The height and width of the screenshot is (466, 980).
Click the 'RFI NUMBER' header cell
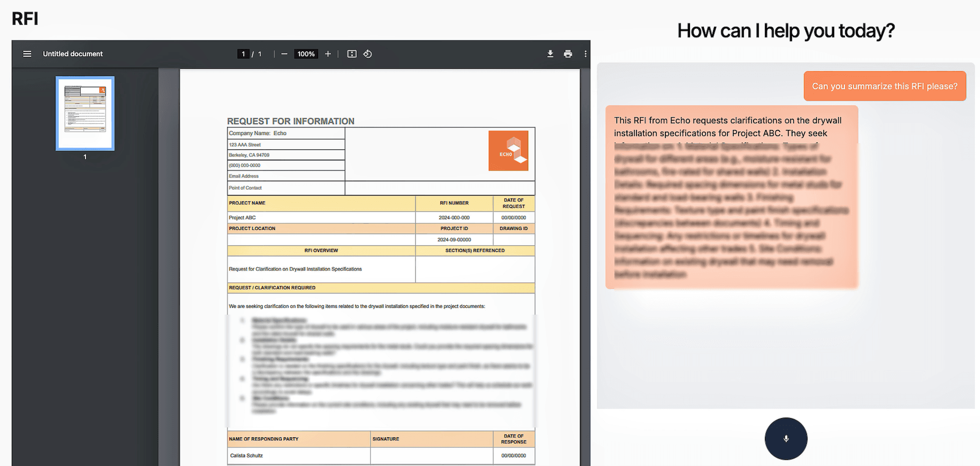(x=454, y=203)
